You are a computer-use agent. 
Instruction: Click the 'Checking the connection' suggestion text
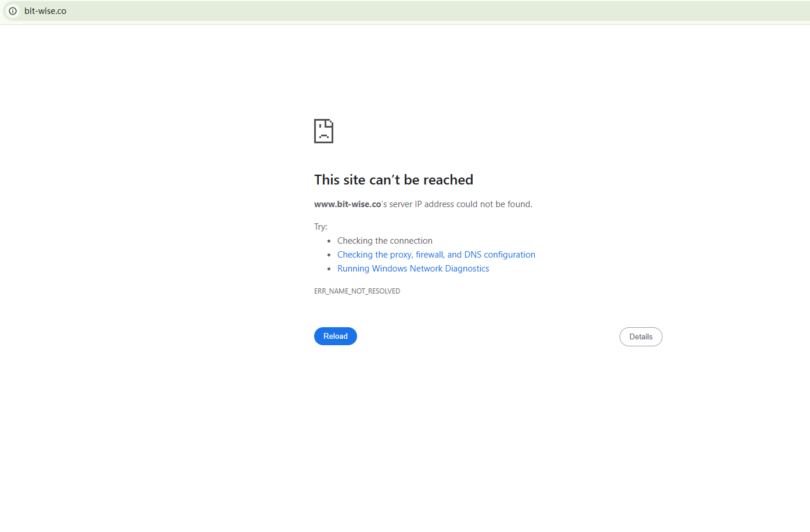pyautogui.click(x=385, y=241)
